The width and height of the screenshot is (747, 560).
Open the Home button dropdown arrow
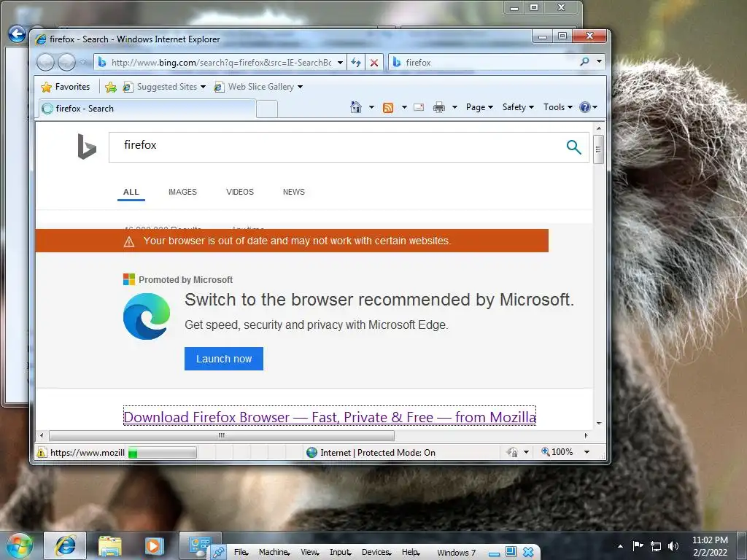pyautogui.click(x=371, y=107)
